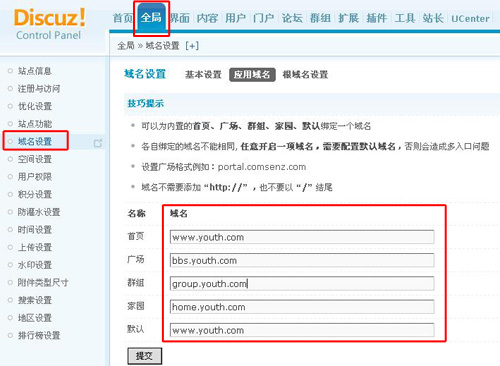The height and width of the screenshot is (366, 500).
Task: Open the 首页 top navigation tab
Action: point(123,18)
